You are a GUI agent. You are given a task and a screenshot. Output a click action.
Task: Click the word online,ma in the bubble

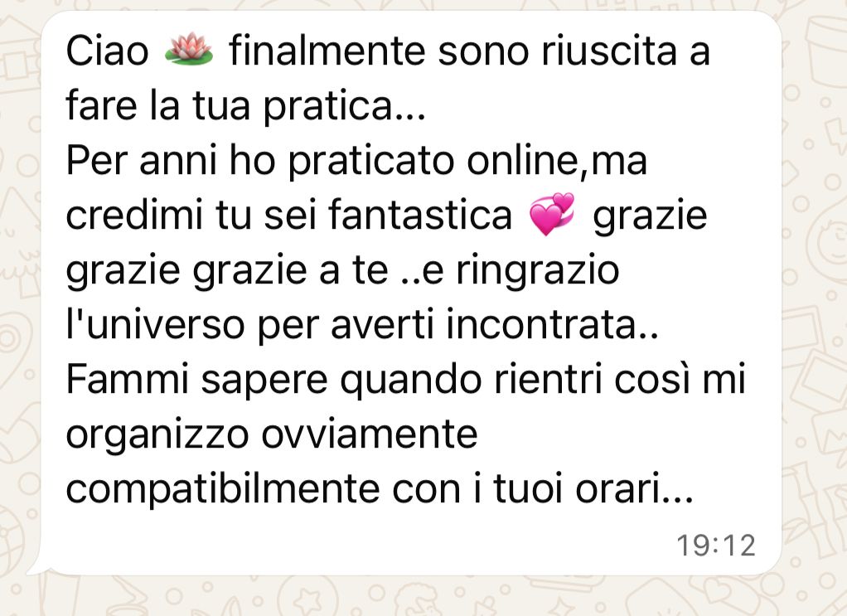556,161
